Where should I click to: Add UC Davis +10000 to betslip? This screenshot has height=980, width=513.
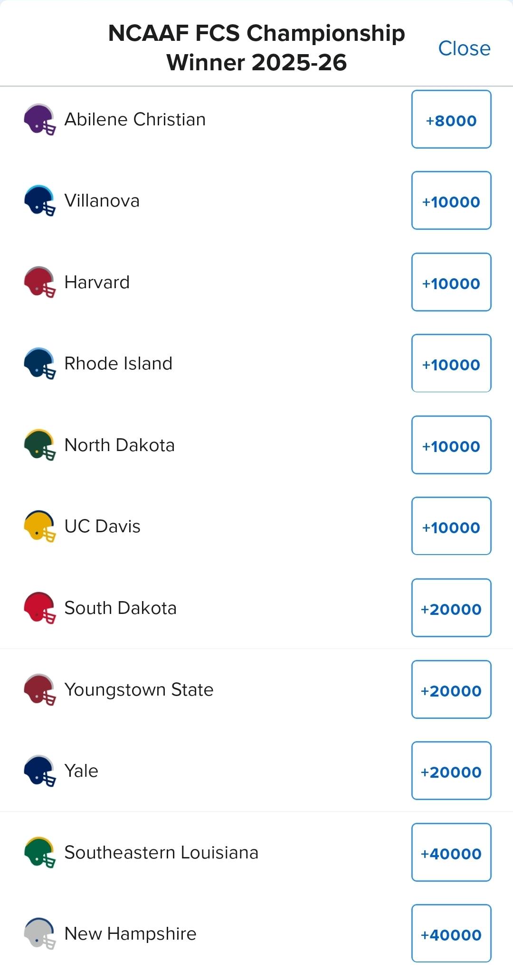point(451,527)
